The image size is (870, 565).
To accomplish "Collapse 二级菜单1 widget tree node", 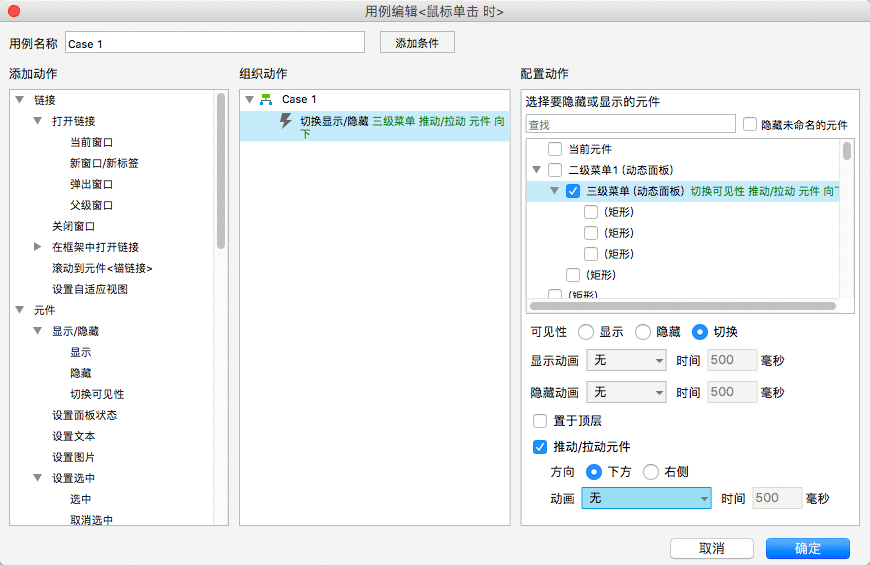I will [537, 170].
